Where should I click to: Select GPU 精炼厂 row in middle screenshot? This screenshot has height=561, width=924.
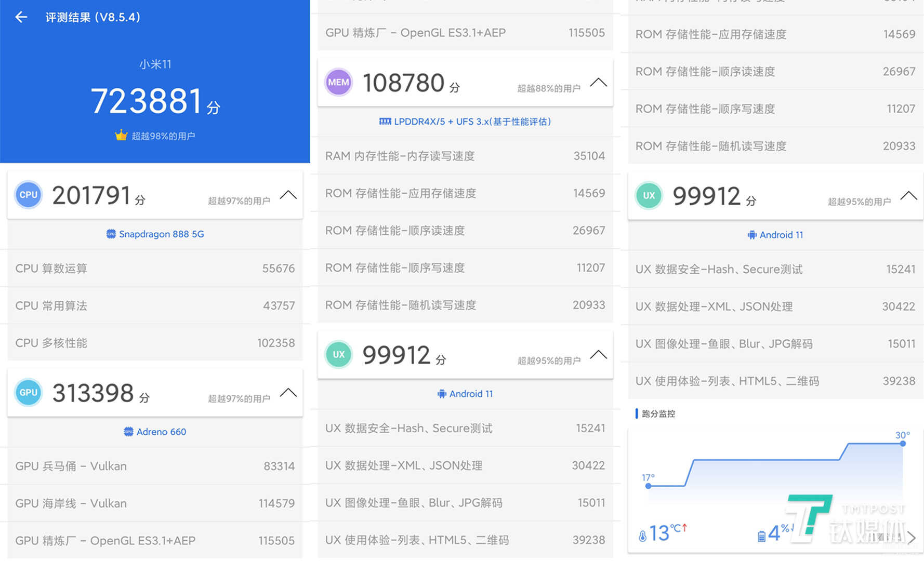coord(465,32)
